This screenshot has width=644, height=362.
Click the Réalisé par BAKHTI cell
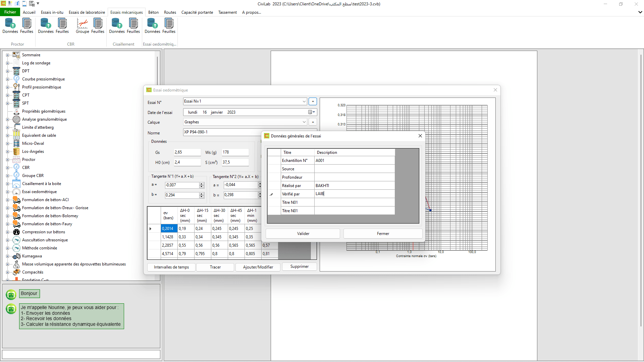pos(355,186)
